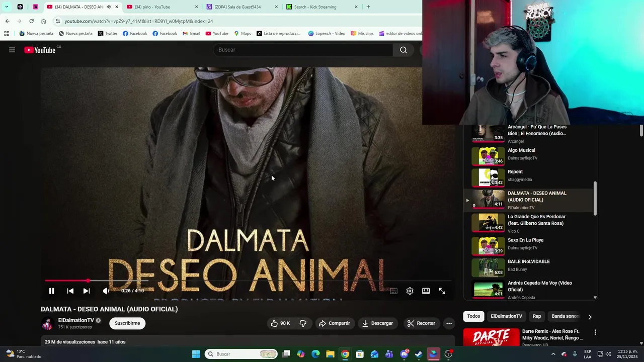Viewport: 644px width, 362px height.
Task: Enter fullscreen mode on the player
Action: click(x=442, y=291)
